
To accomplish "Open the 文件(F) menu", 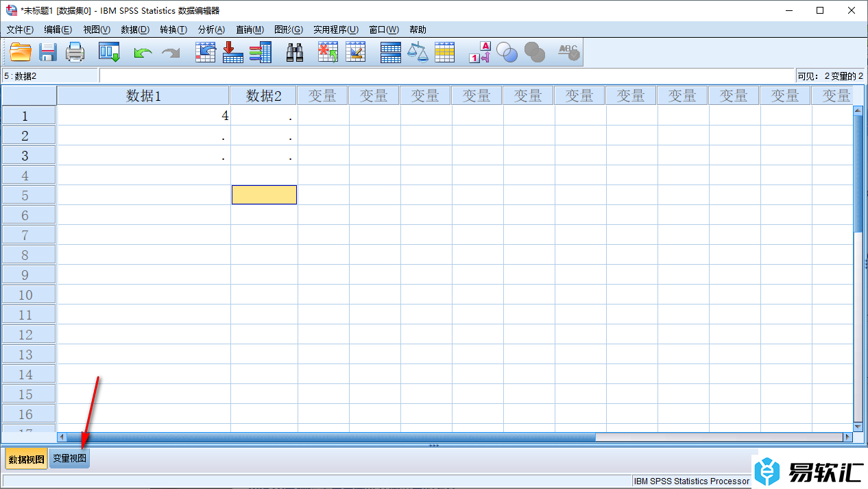I will [x=20, y=29].
